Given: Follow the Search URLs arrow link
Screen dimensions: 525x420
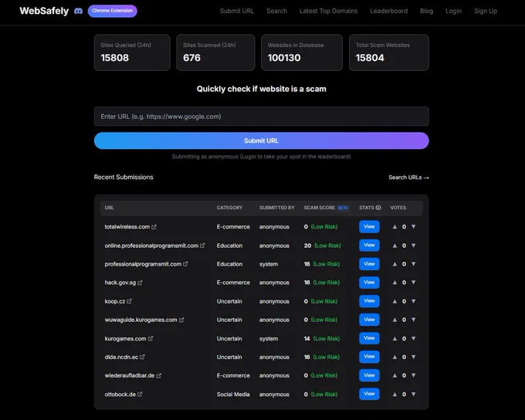Looking at the screenshot, I should pos(408,178).
